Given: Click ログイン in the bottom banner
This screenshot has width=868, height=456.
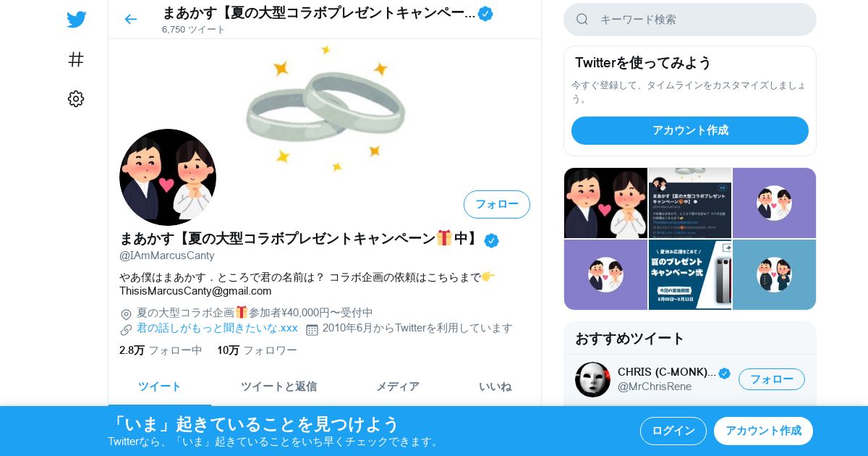Looking at the screenshot, I should [x=673, y=431].
